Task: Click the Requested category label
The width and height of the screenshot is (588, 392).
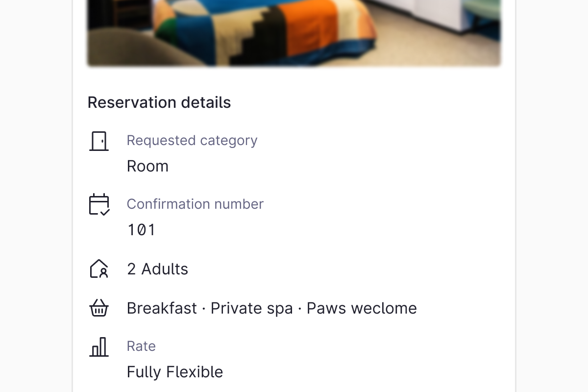Action: click(x=192, y=140)
